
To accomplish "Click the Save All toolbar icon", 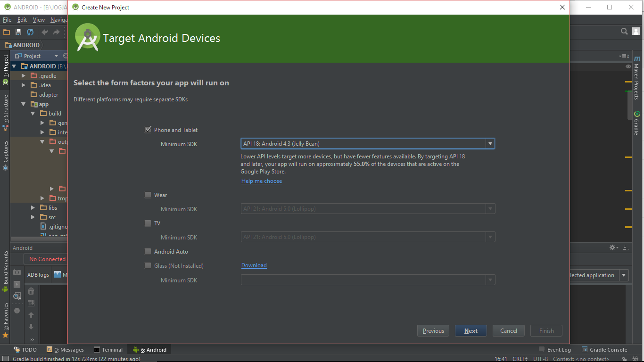I will click(x=18, y=32).
